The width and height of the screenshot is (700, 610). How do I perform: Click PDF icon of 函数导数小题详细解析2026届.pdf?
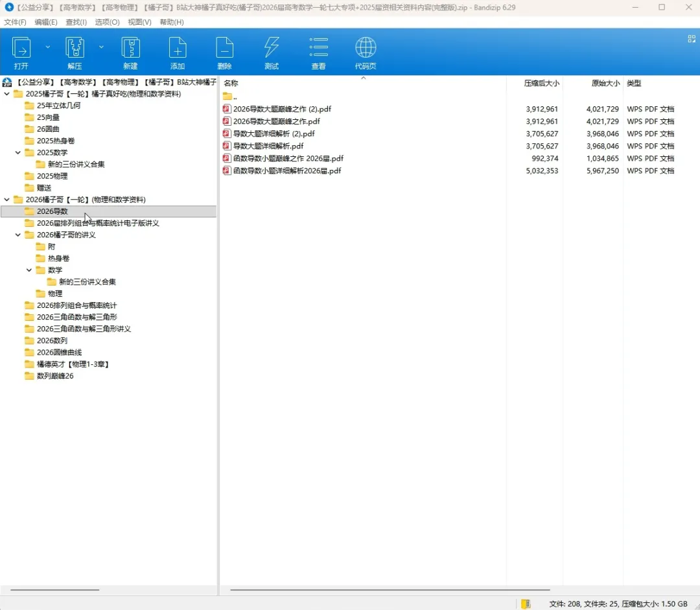227,170
